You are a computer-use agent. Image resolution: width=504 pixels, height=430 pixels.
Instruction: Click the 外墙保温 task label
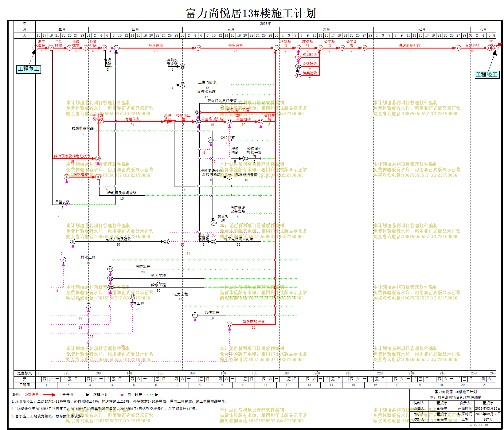click(x=156, y=45)
